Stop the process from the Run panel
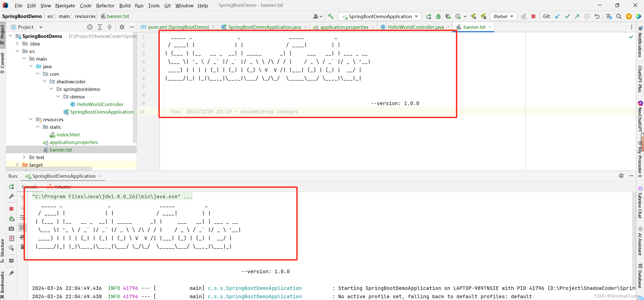The width and height of the screenshot is (644, 300). pos(11,209)
